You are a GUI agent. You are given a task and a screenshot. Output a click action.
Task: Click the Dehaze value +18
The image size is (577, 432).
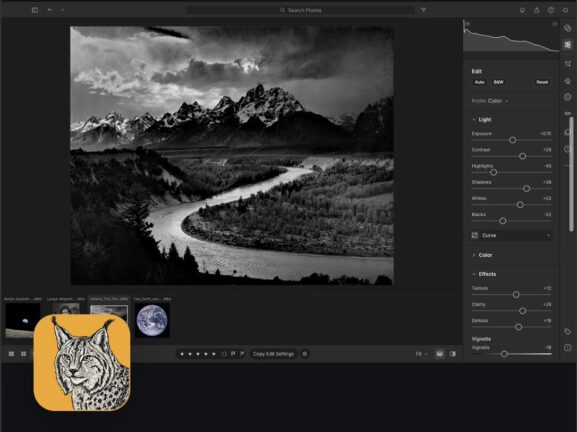point(547,321)
